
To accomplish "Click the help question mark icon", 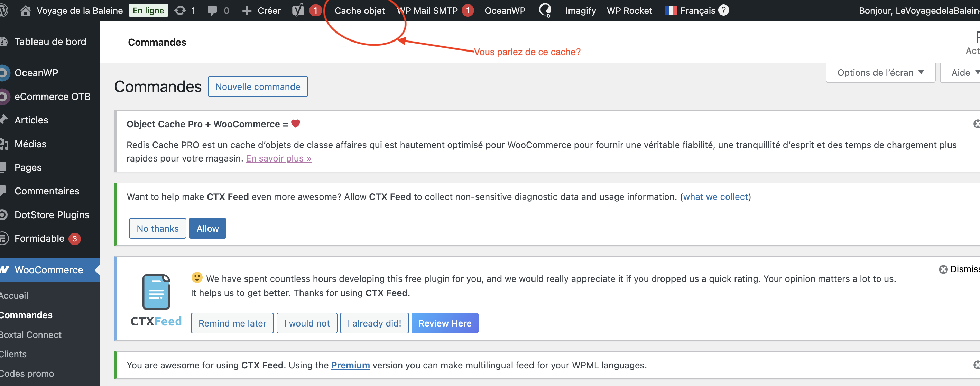I will click(x=723, y=10).
